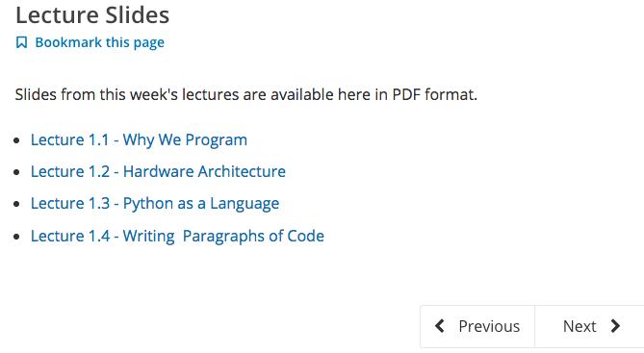Open Lecture 1.1 - Why We Program slides
This screenshot has width=644, height=353.
click(139, 140)
